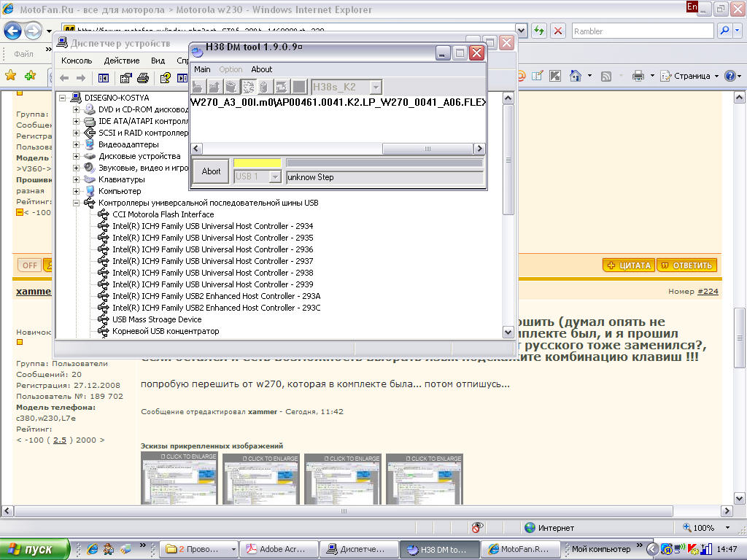Open the About menu in H38 DM tool
The image size is (747, 560).
pyautogui.click(x=262, y=69)
